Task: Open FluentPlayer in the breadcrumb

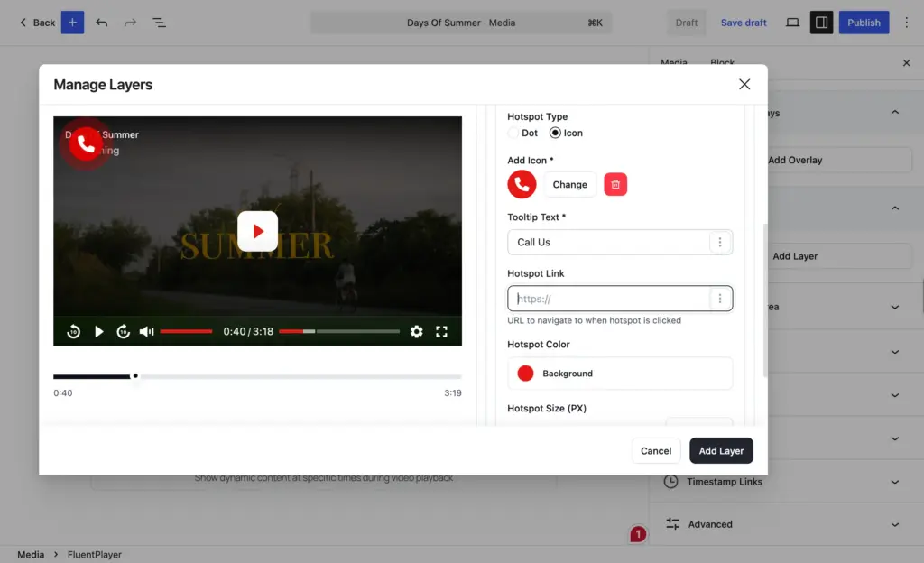Action: click(x=94, y=555)
